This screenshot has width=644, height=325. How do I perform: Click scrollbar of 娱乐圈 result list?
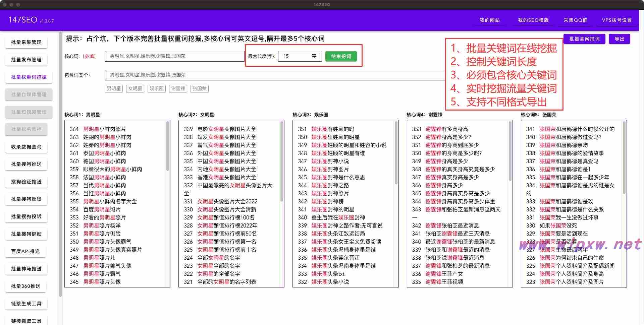[396, 152]
